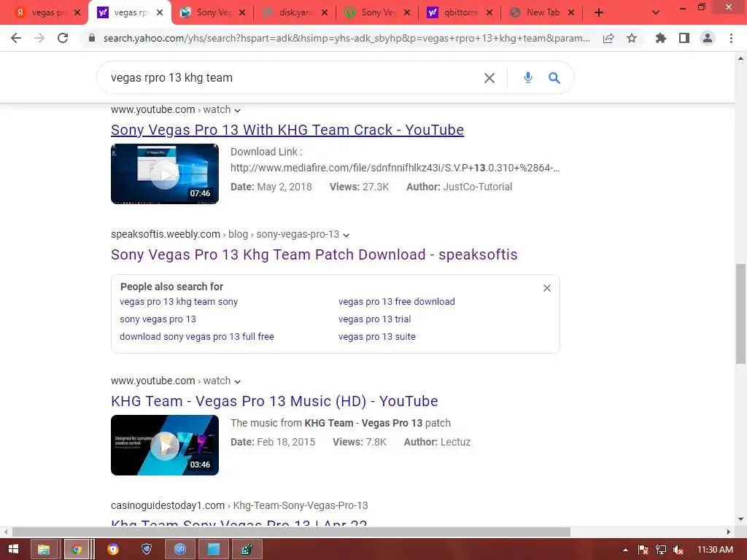
Task: Go back to the previous page
Action: pyautogui.click(x=16, y=38)
